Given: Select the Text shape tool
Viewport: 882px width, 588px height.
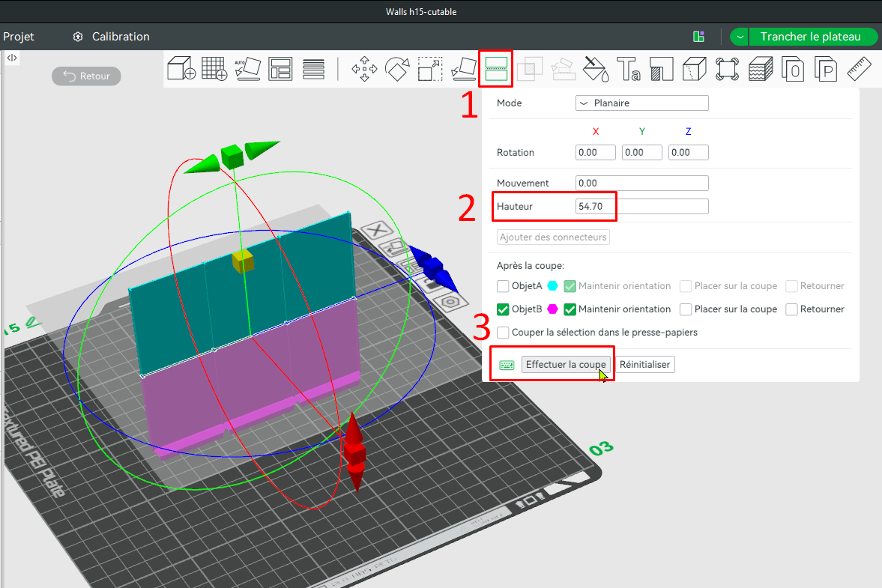Looking at the screenshot, I should 628,69.
